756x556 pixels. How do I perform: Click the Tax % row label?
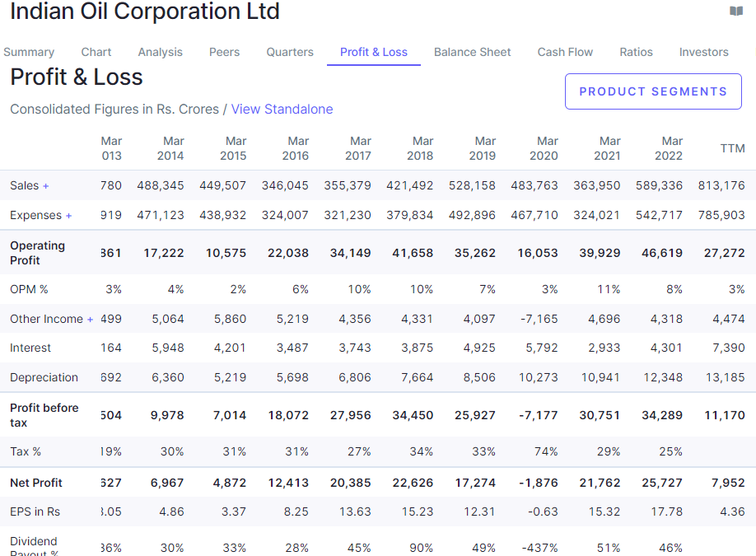(x=26, y=452)
